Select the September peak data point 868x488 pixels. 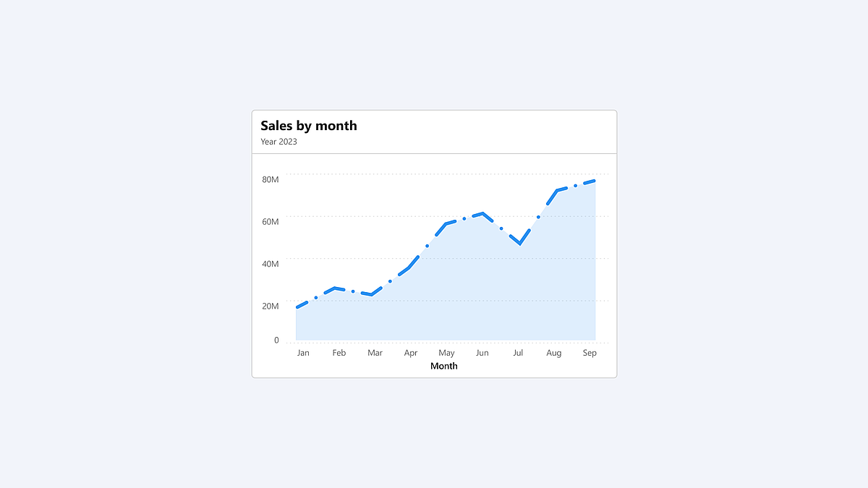click(594, 181)
